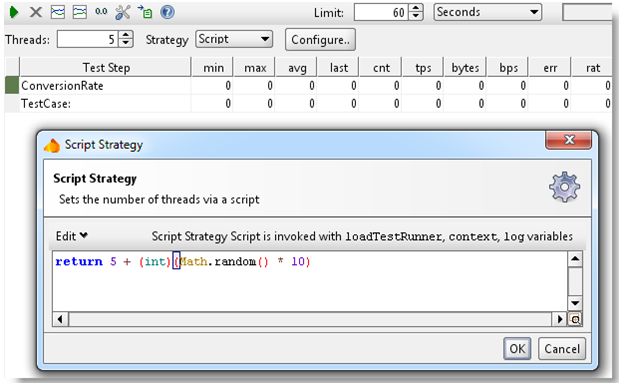Image resolution: width=619 pixels, height=383 pixels.
Task: Decrease Threads count with down arrow
Action: [126, 43]
